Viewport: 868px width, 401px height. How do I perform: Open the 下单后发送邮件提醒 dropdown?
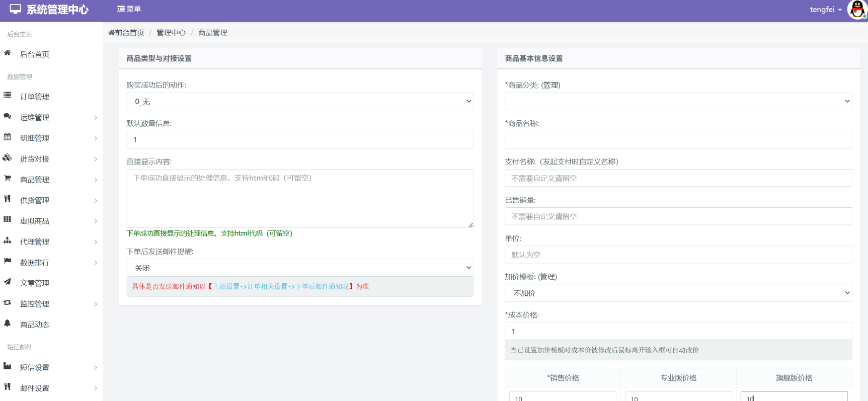tap(300, 268)
